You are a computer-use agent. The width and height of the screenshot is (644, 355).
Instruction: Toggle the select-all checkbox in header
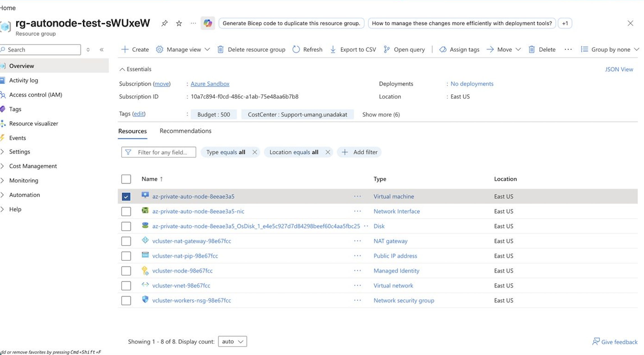click(126, 179)
